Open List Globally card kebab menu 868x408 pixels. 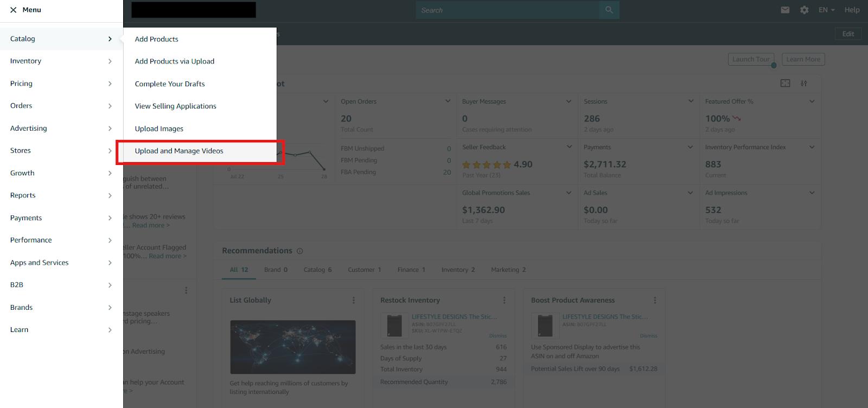[354, 300]
